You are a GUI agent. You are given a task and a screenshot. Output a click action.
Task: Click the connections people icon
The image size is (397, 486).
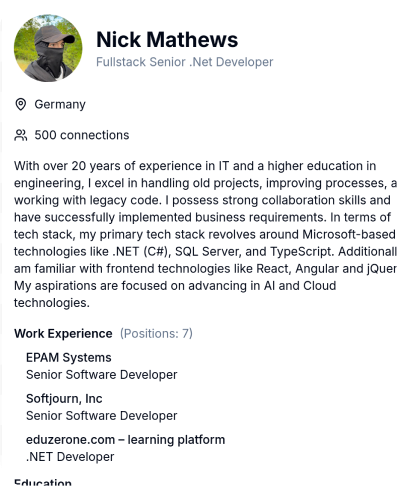21,135
